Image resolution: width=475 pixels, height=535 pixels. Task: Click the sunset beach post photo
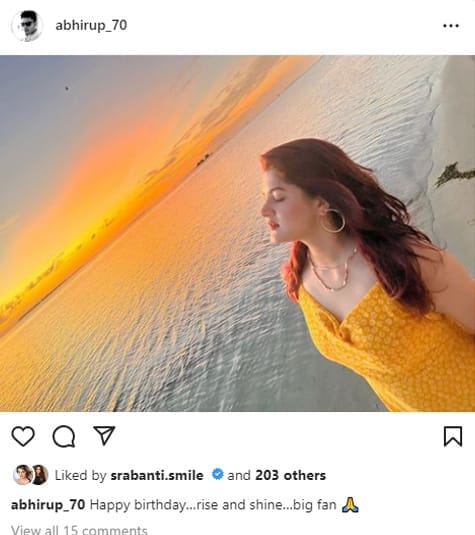238,233
